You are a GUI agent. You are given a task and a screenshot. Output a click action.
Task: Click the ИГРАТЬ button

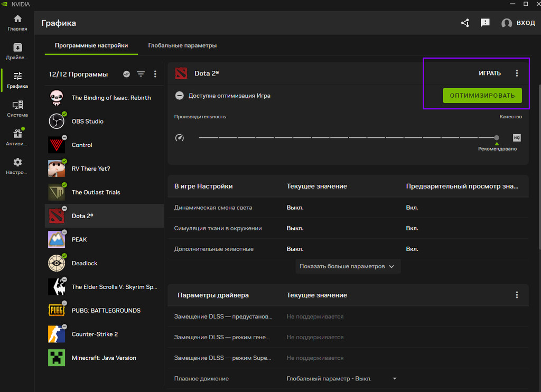(x=490, y=73)
